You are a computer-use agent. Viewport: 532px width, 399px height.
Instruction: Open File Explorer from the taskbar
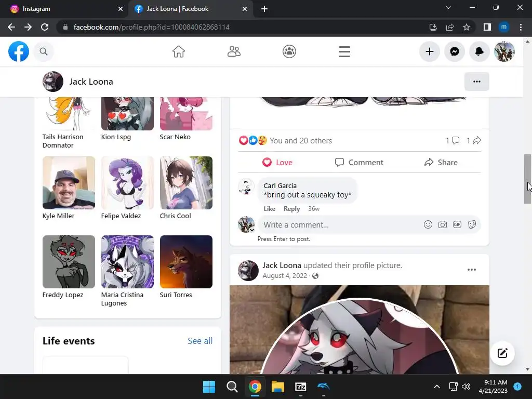click(277, 387)
